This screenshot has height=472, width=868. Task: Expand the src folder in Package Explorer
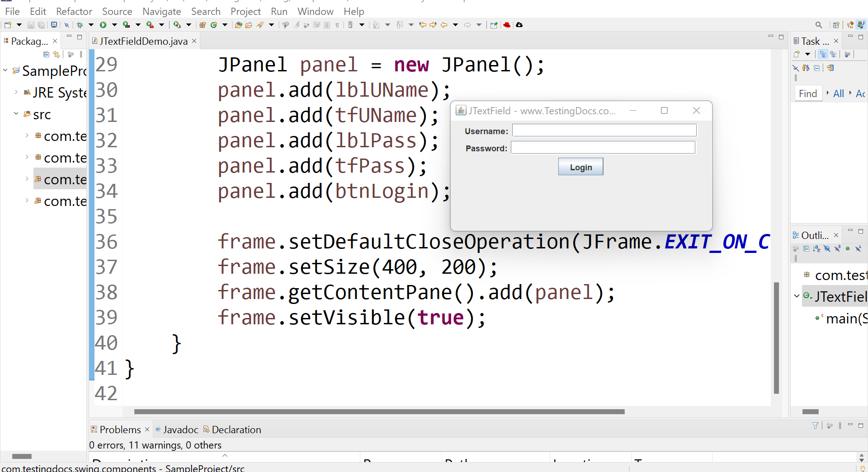tap(16, 114)
